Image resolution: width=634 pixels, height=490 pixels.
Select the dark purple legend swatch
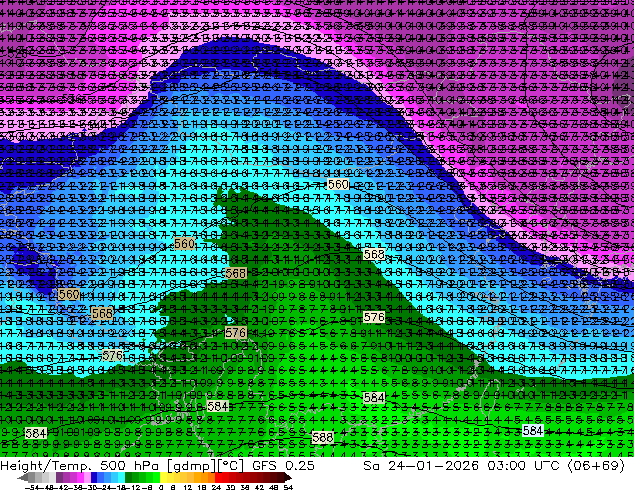coord(59,478)
